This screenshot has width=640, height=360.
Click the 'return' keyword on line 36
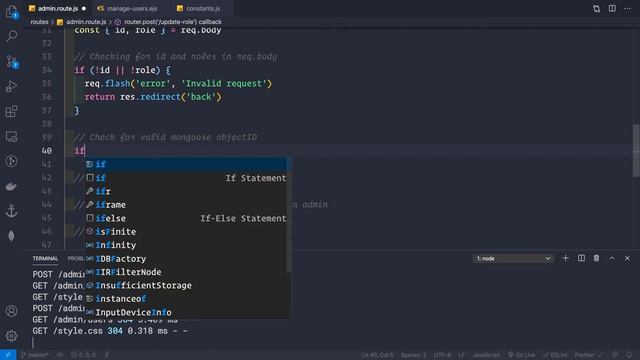pyautogui.click(x=100, y=97)
